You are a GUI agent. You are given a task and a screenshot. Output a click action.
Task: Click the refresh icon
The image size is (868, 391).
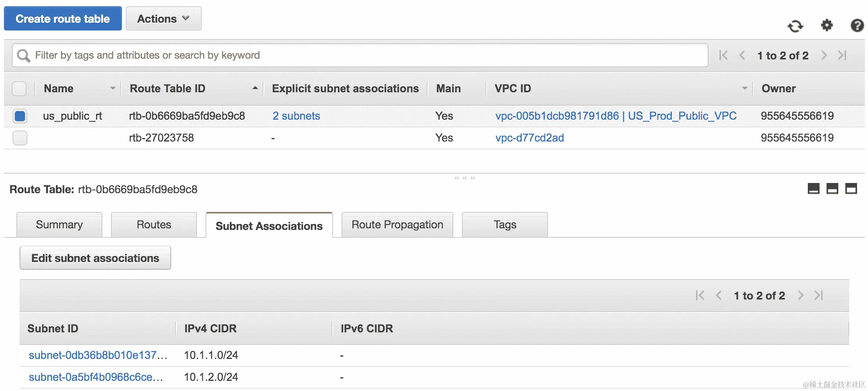[x=795, y=26]
